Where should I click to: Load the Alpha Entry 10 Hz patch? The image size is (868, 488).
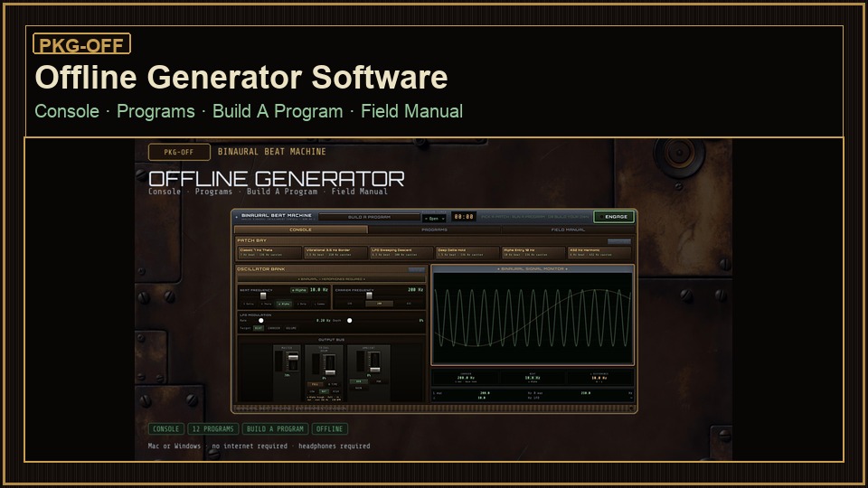tap(533, 252)
